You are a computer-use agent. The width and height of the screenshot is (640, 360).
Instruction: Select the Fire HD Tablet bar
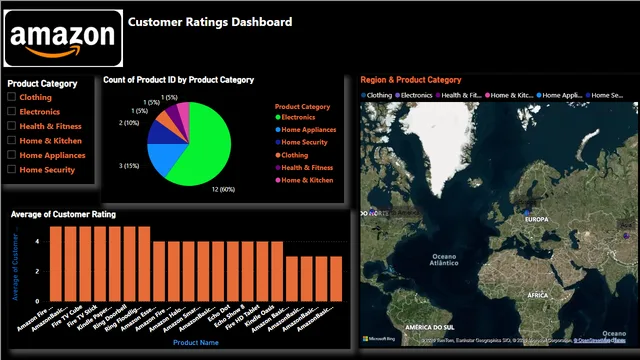(x=262, y=271)
